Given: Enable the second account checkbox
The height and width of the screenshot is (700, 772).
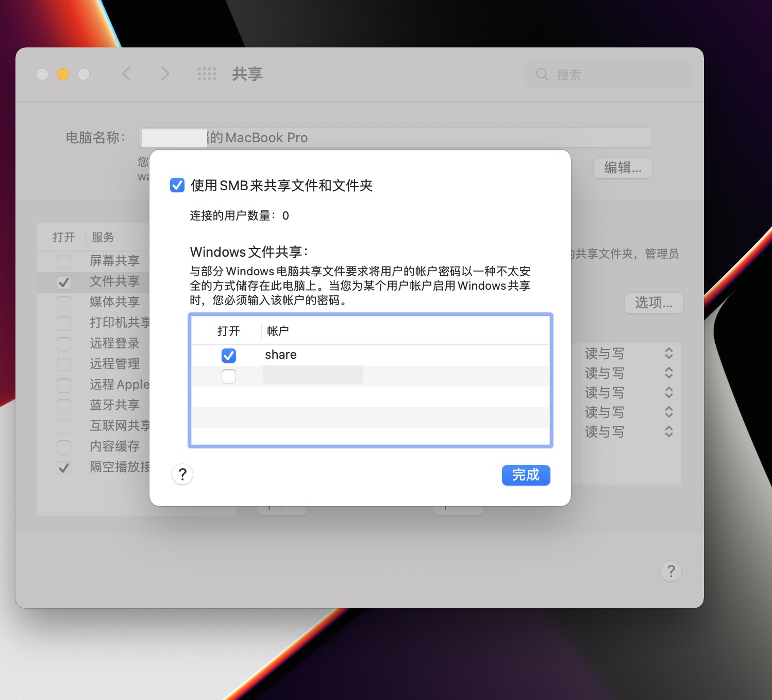Looking at the screenshot, I should (x=229, y=376).
